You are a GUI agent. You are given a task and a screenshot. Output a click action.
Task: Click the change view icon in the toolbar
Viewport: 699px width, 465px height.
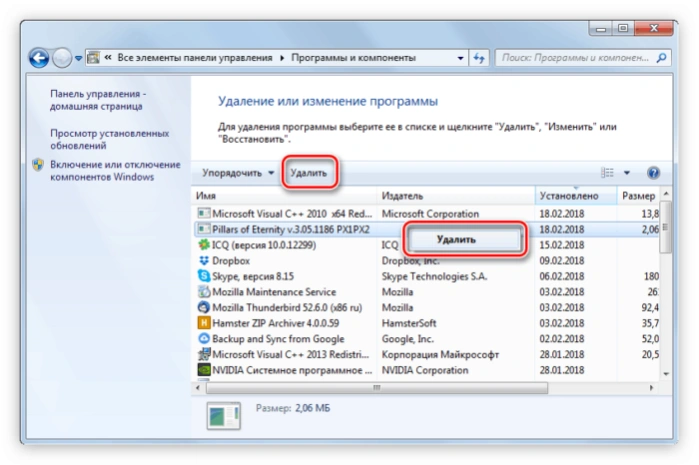[x=607, y=173]
